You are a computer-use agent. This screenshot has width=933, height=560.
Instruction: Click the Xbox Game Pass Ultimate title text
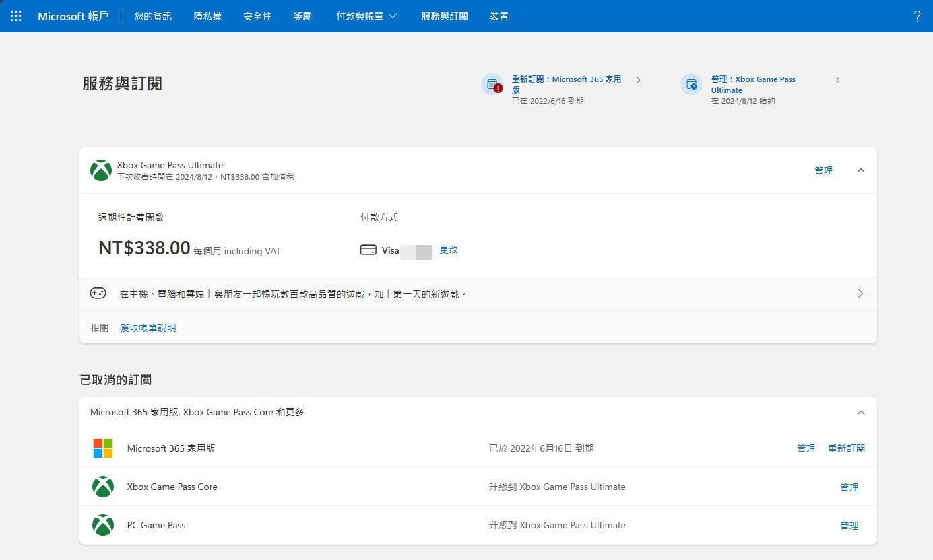[x=170, y=165]
